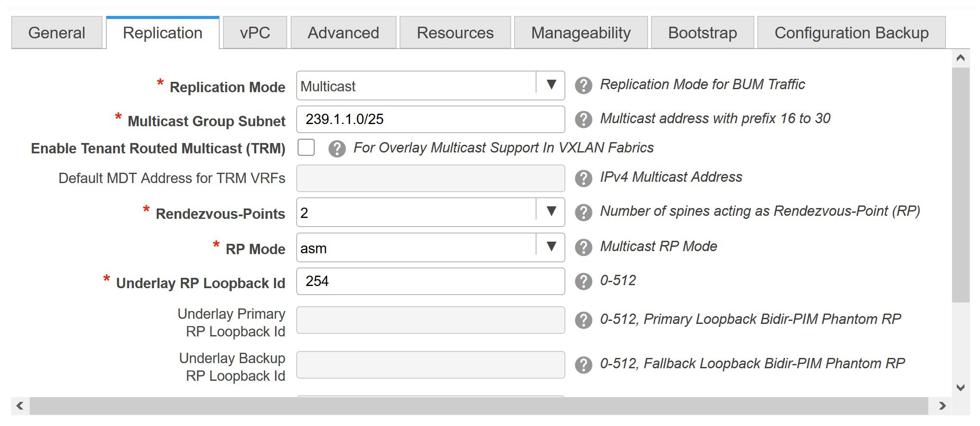The width and height of the screenshot is (980, 426).
Task: Open the Replication Mode dropdown
Action: tap(551, 85)
